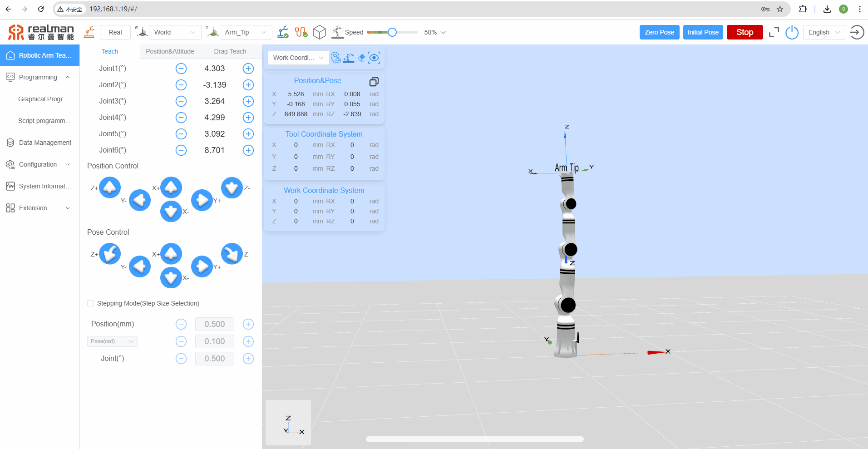Click the red Stop button

[745, 32]
